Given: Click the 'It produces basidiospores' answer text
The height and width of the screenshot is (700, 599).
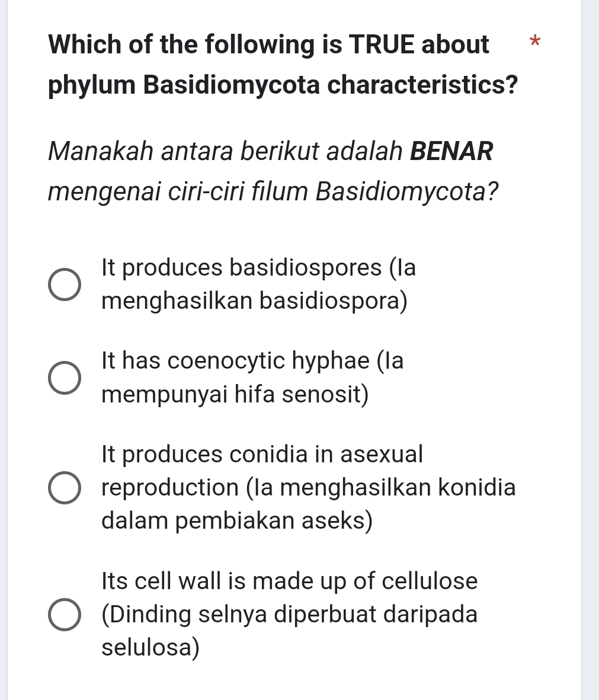Looking at the screenshot, I should (x=258, y=268).
